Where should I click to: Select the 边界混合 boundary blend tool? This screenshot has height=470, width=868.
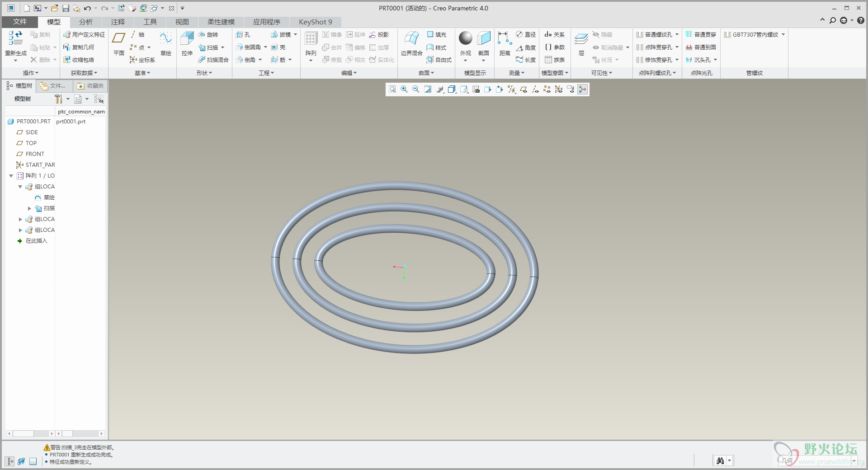[411, 44]
